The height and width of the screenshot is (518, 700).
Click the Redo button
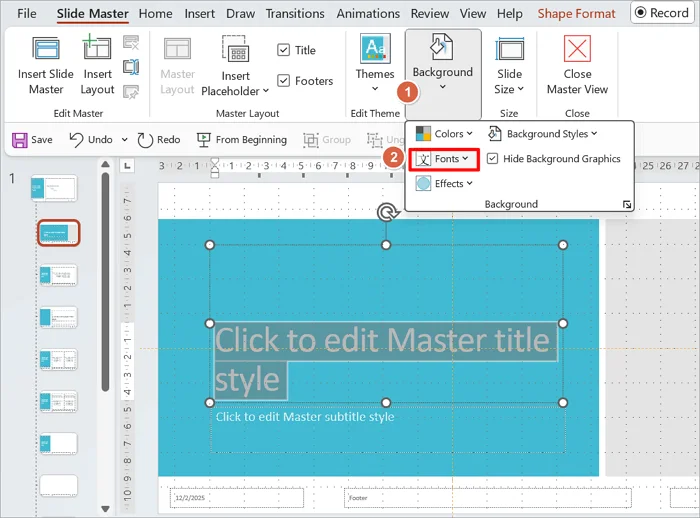pos(159,140)
